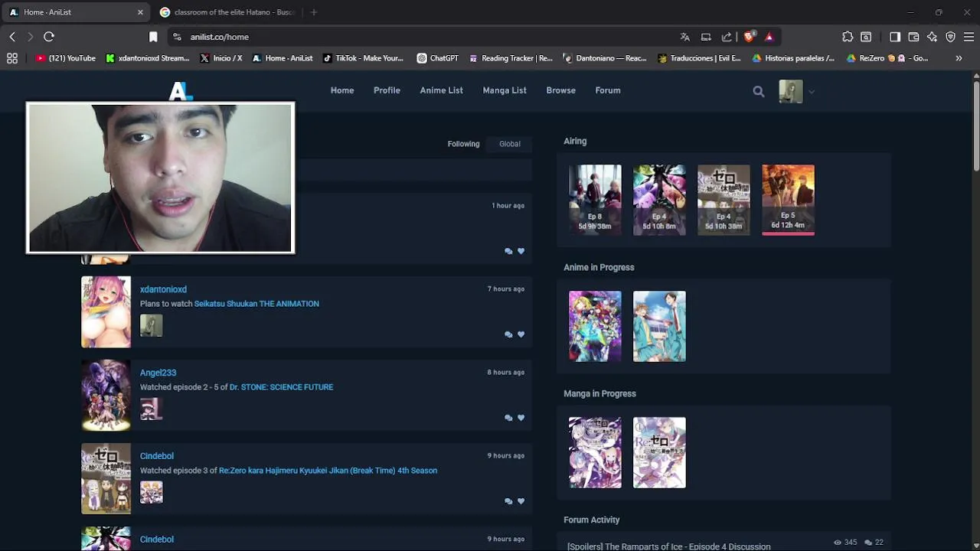Image resolution: width=980 pixels, height=551 pixels.
Task: Expand the user avatar dropdown chevron
Action: [x=812, y=92]
